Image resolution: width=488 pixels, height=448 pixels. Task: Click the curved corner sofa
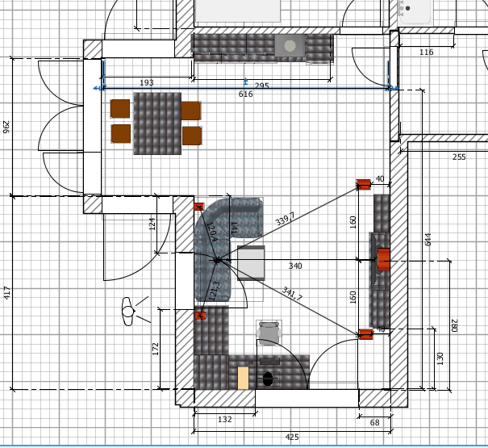211,242
